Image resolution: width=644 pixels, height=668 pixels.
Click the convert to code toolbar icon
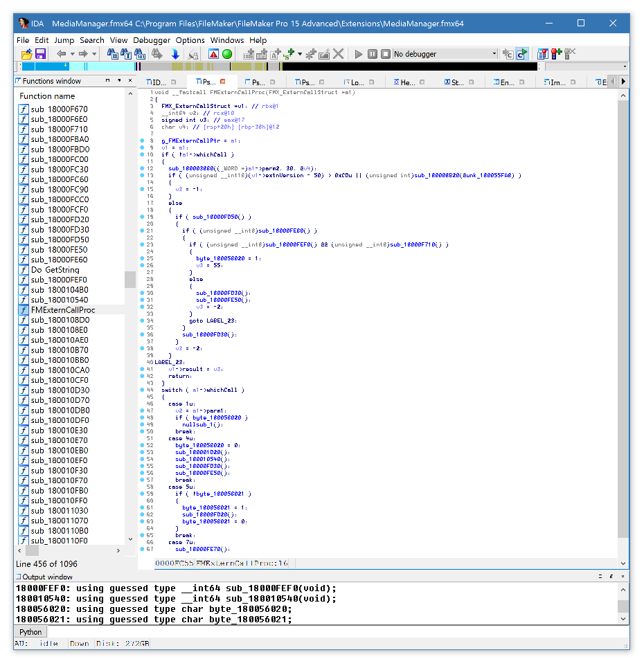[249, 54]
